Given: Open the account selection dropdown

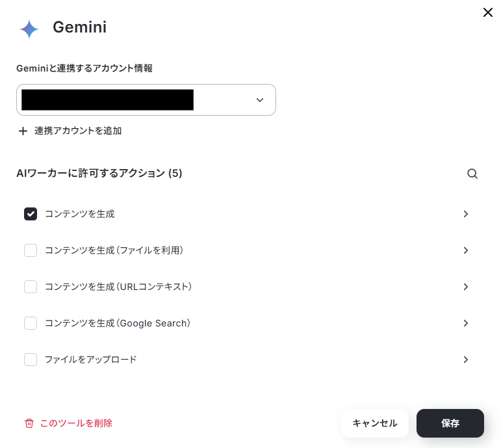Looking at the screenshot, I should click(x=259, y=100).
